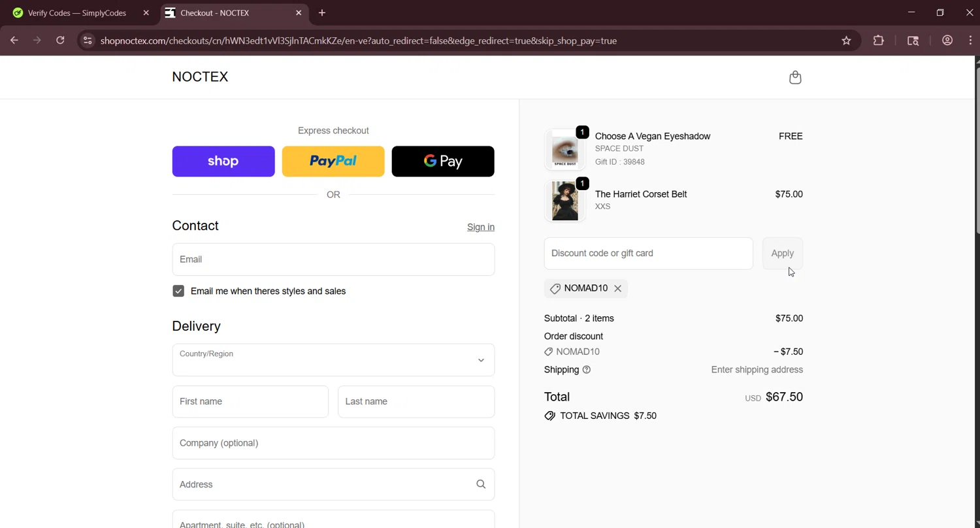Focus the Email input field
The height and width of the screenshot is (528, 980).
(333, 259)
